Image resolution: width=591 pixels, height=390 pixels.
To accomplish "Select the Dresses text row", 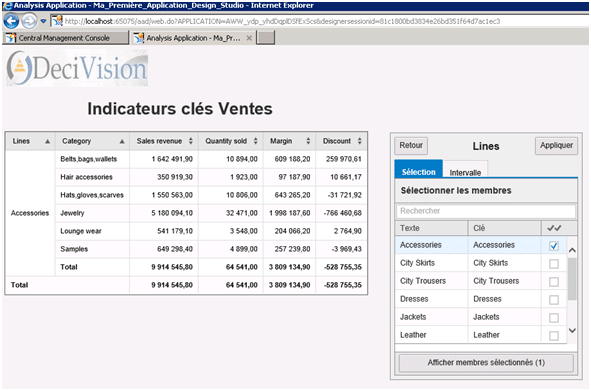I will [x=414, y=299].
